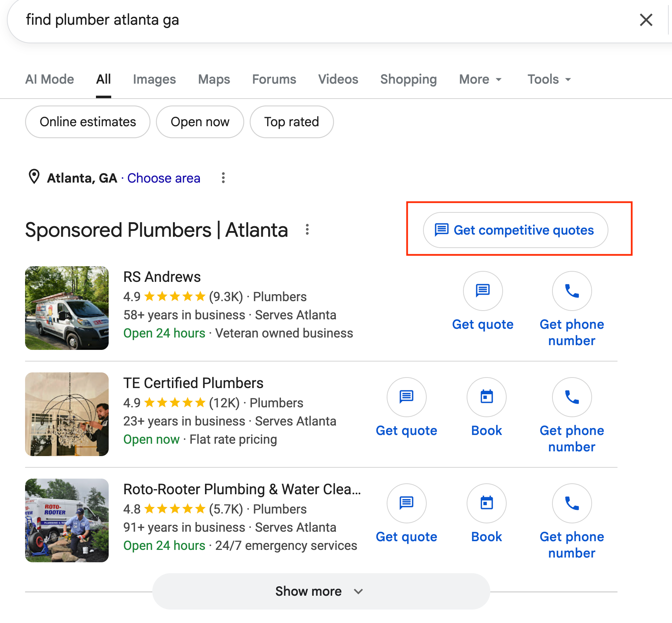
Task: Click 'Open 24 hours' text under Roto-Rooter
Action: [164, 546]
